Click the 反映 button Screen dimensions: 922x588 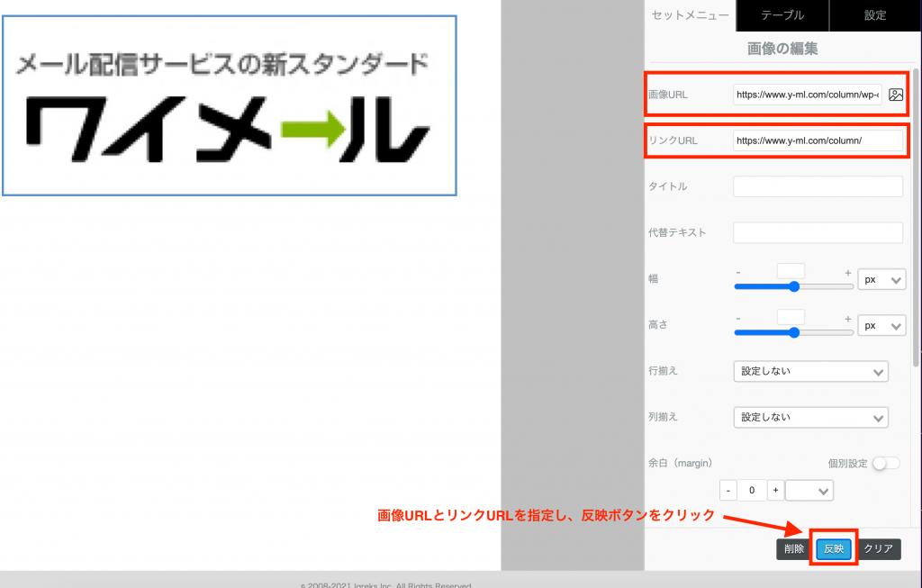[x=834, y=548]
